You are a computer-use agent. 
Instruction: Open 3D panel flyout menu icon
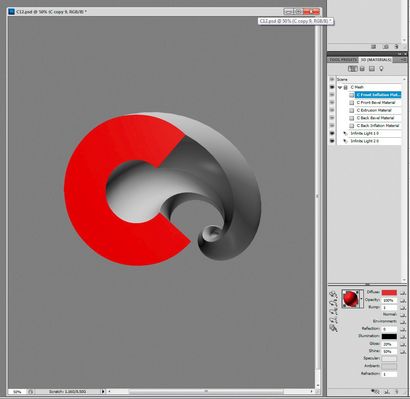[403, 60]
